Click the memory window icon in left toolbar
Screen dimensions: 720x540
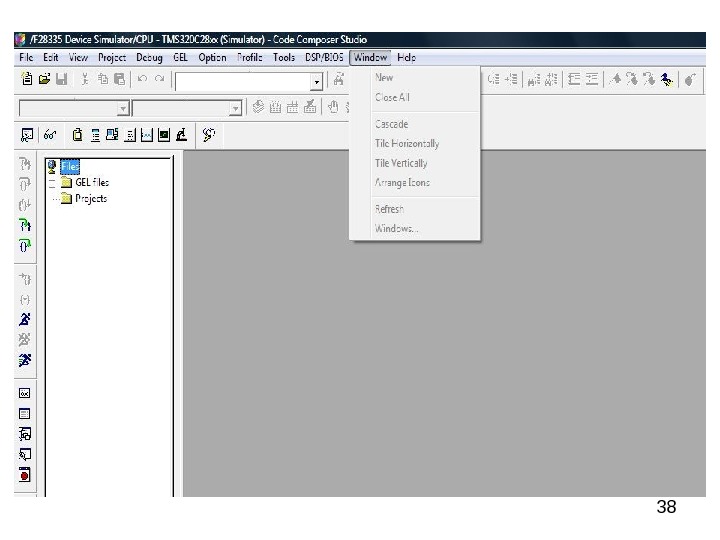tap(25, 414)
